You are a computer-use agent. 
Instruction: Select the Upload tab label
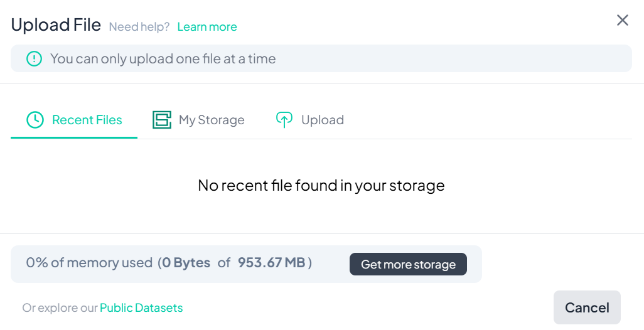tap(323, 120)
